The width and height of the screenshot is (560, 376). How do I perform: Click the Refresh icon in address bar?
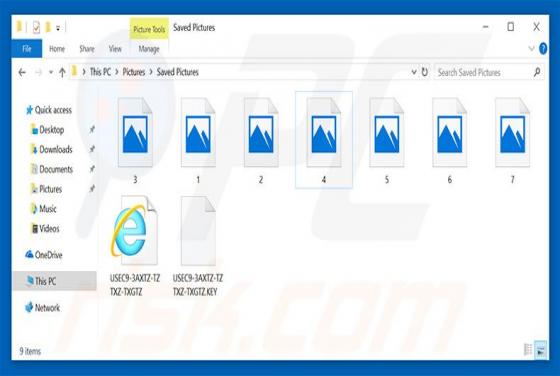pos(424,72)
